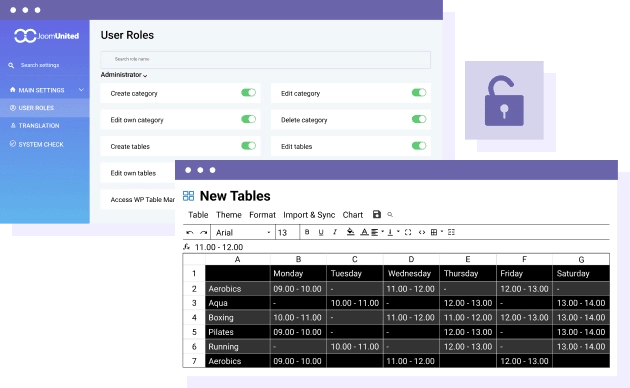Viewport: 630px width, 388px height.
Task: Open the Format menu
Action: (262, 215)
